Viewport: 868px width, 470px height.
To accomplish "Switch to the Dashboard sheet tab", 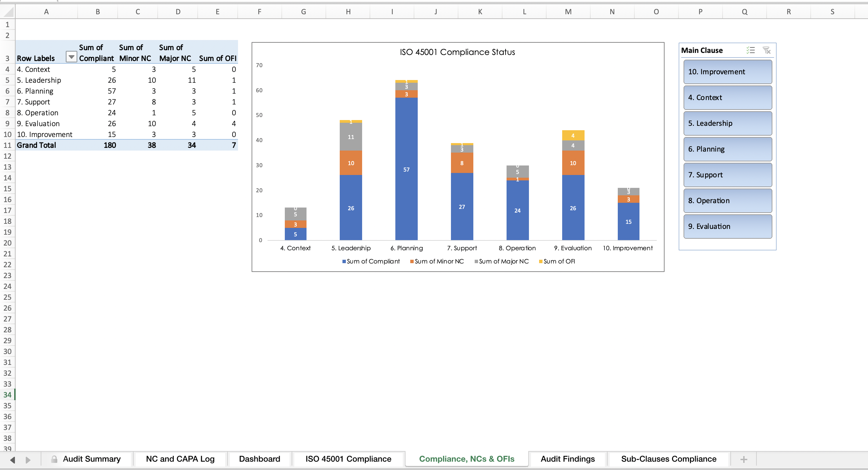I will (259, 459).
